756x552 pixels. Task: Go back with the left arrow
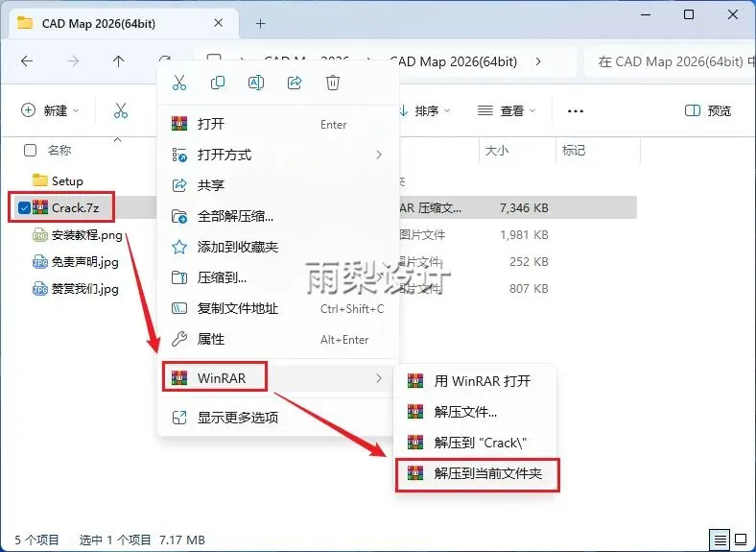coord(27,61)
